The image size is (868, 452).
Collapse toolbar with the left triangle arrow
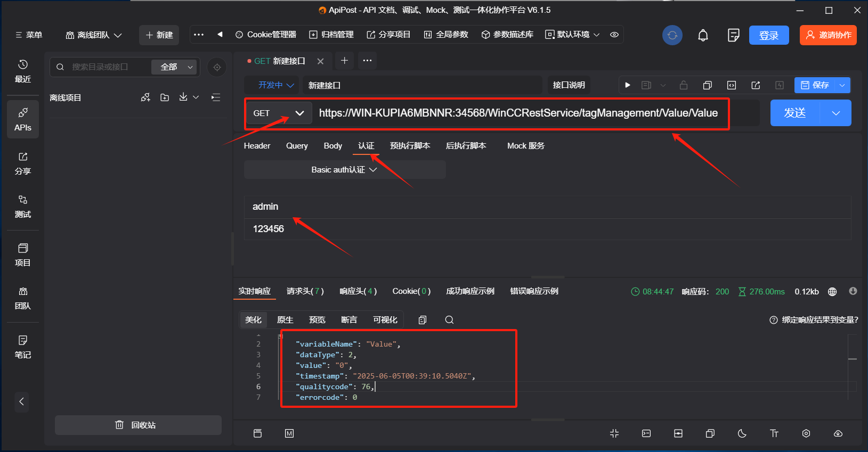(220, 35)
